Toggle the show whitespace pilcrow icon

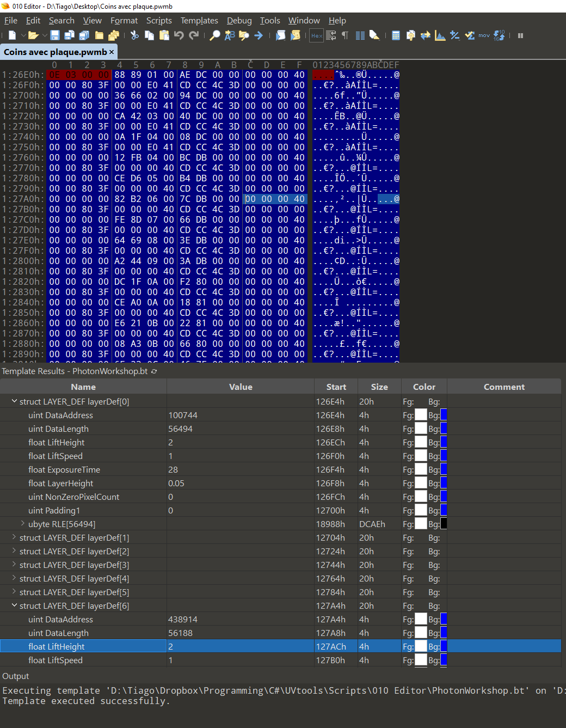tap(346, 35)
